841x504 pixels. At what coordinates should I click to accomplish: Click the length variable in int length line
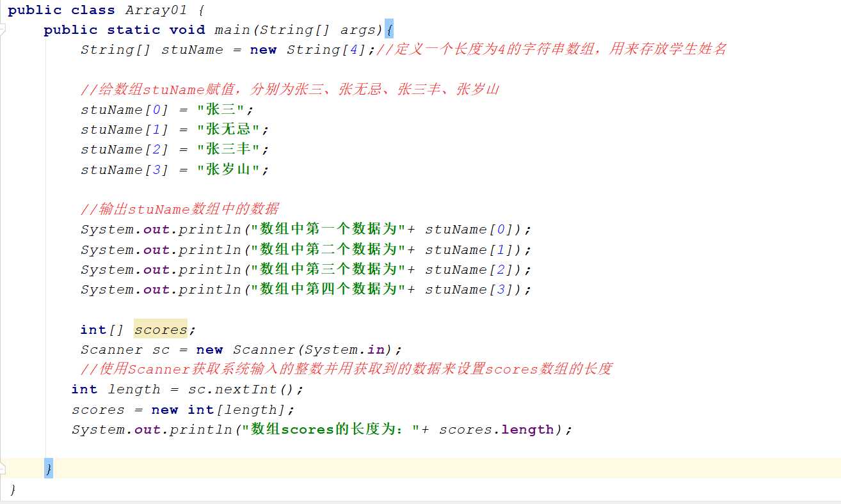coord(134,390)
